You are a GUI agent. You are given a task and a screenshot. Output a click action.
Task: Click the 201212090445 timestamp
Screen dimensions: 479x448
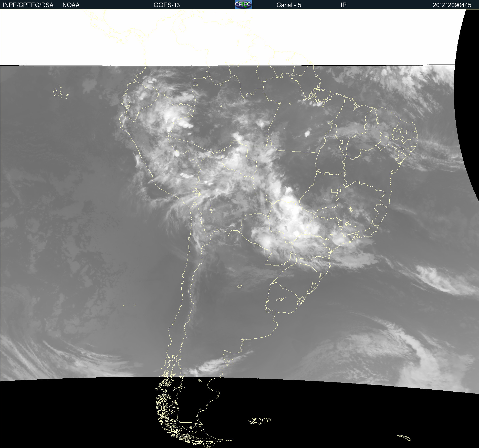pos(452,5)
